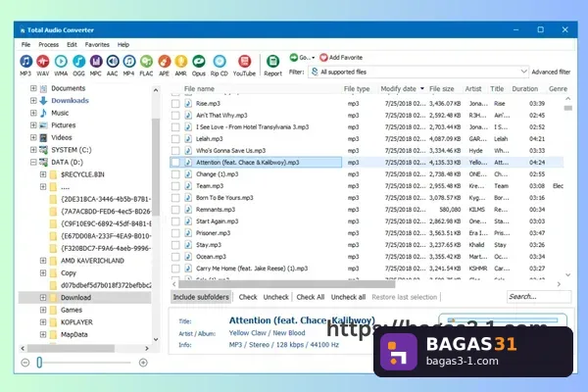The height and width of the screenshot is (392, 588).
Task: Toggle the Include subfolders option
Action: tap(201, 297)
